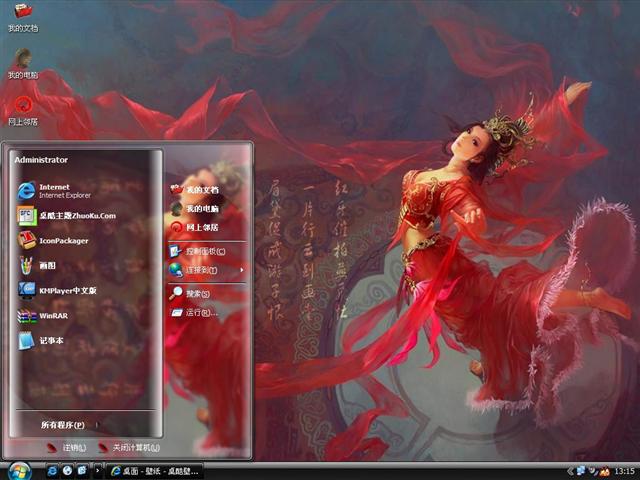
Task: Click audio device tray icon
Action: click(593, 471)
